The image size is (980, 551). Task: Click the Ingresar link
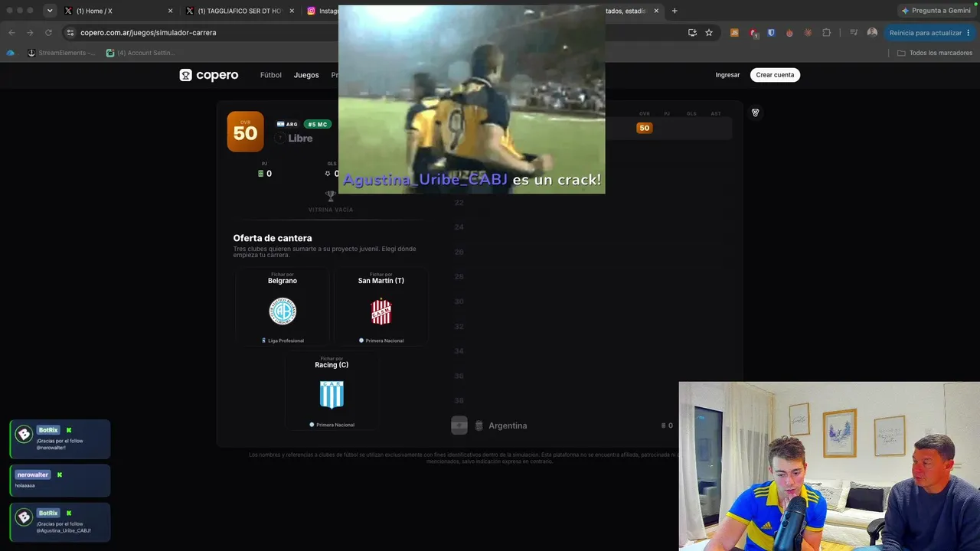(x=727, y=75)
